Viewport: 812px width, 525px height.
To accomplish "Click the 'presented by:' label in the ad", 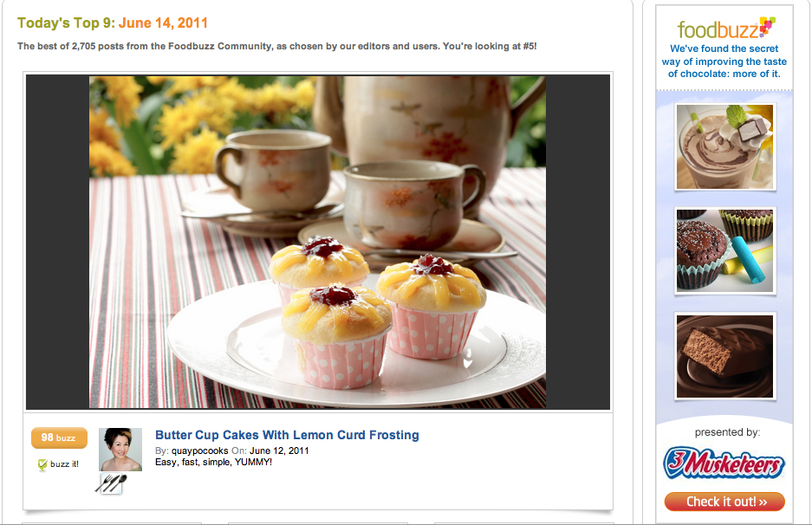I will [727, 432].
